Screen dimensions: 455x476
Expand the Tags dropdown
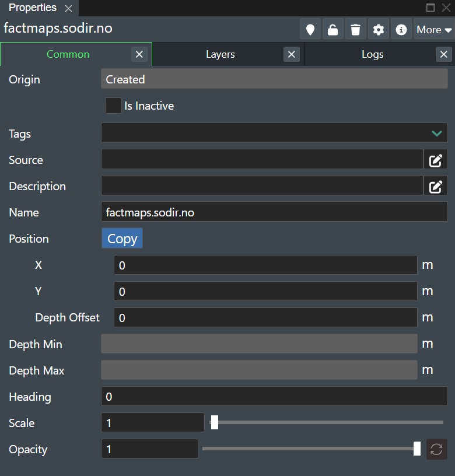pyautogui.click(x=436, y=133)
